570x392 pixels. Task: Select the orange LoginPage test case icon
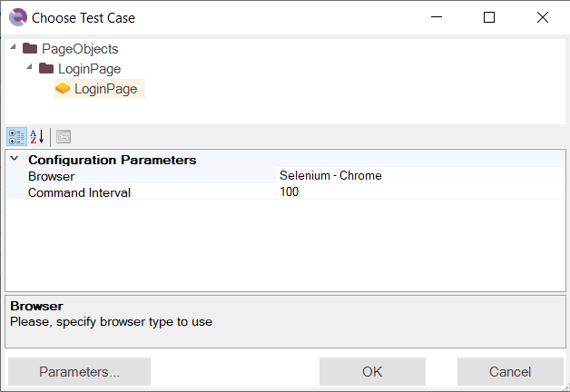pyautogui.click(x=63, y=88)
